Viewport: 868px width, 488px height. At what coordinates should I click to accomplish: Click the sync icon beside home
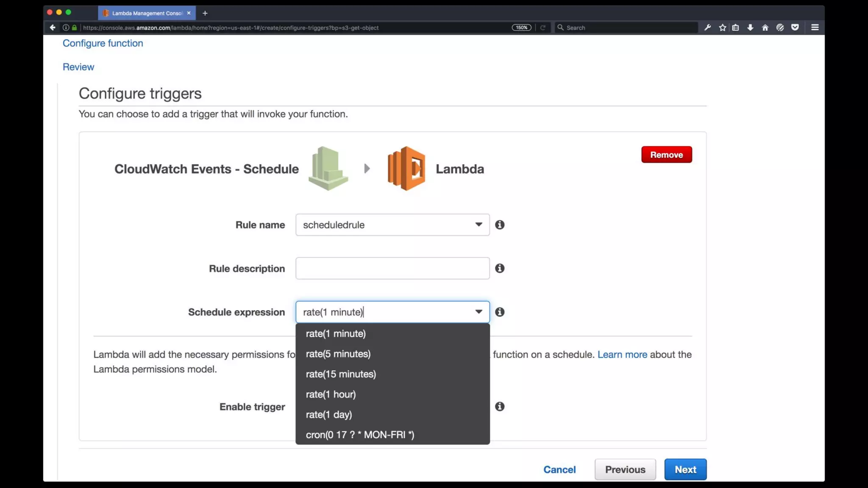(780, 28)
